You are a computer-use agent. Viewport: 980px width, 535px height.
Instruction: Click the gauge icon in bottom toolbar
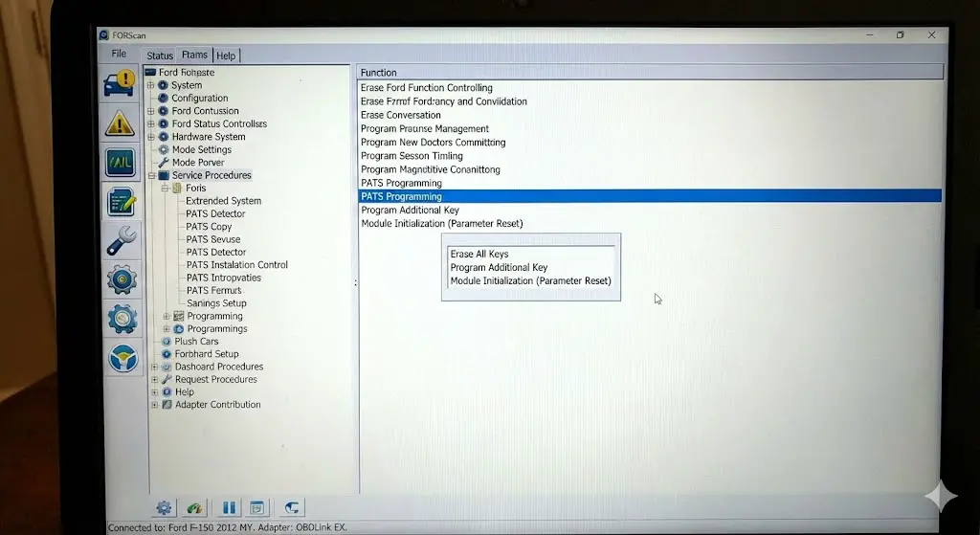[x=195, y=508]
